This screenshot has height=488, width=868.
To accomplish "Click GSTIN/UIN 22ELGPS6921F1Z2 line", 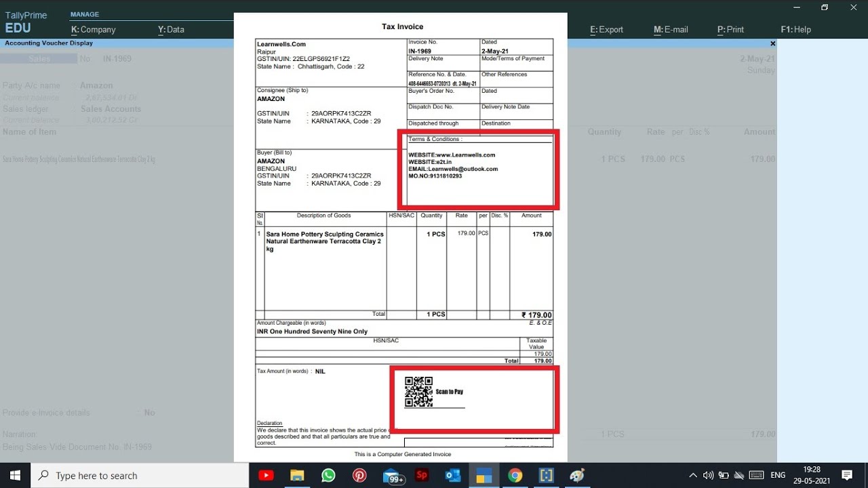I will tap(303, 59).
